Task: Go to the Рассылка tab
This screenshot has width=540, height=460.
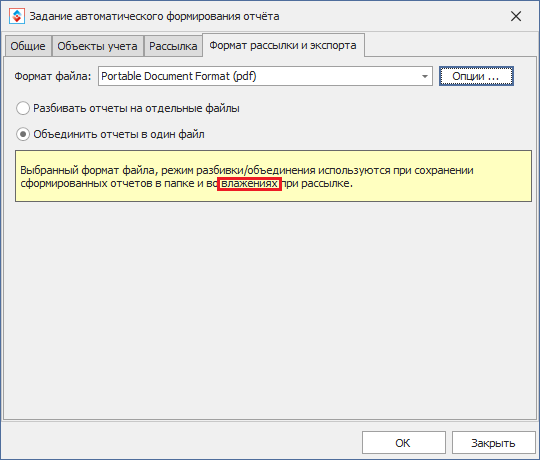Action: point(173,46)
